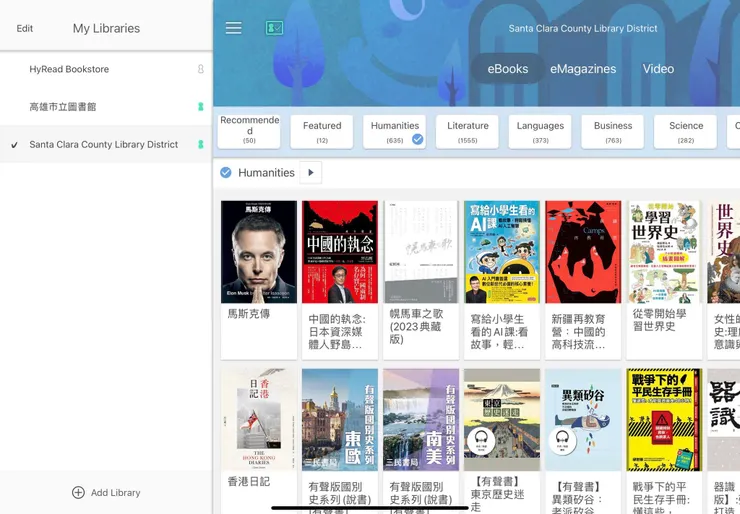This screenshot has height=514, width=740.
Task: Tap the Santa Clara County Library District header title
Action: (583, 28)
